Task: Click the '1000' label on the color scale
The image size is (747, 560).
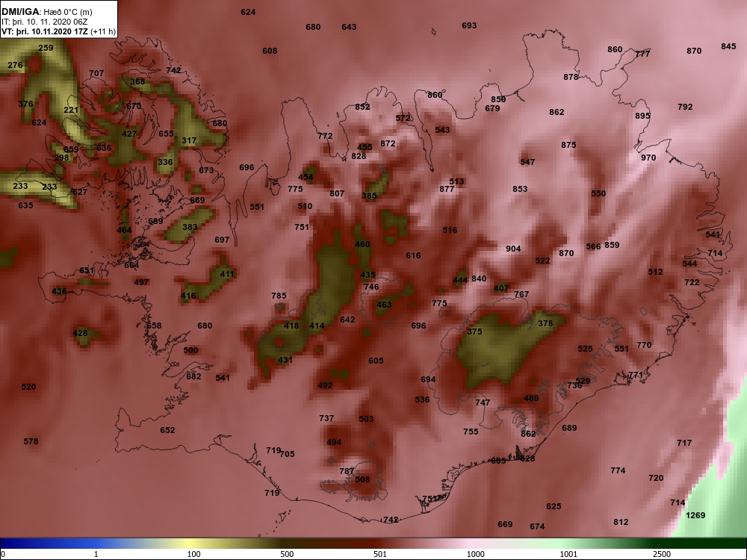Action: point(475,554)
